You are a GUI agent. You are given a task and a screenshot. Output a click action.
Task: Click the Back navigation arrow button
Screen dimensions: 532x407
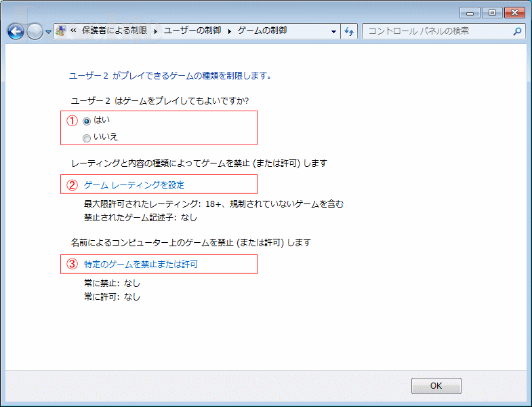16,32
